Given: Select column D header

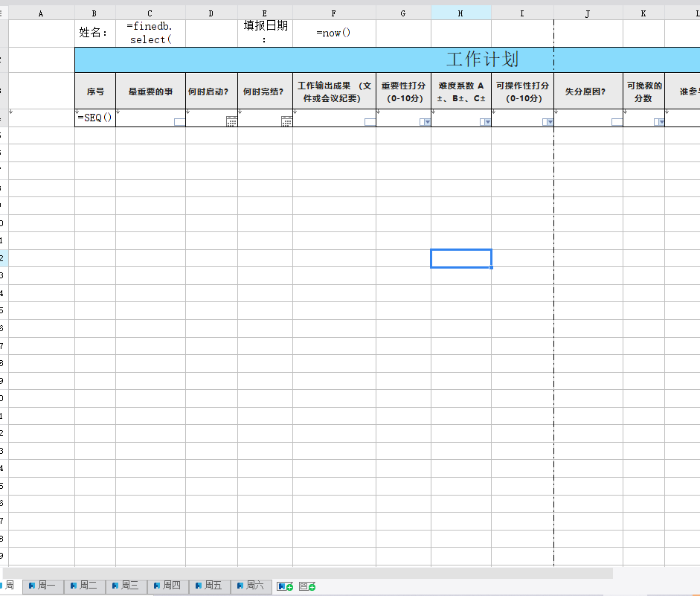Looking at the screenshot, I should pos(211,13).
